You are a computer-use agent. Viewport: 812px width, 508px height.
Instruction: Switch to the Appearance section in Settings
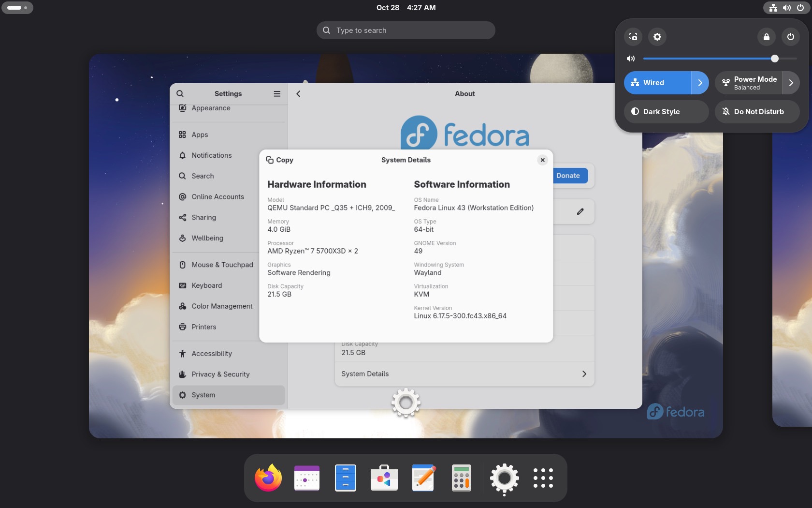(211, 108)
